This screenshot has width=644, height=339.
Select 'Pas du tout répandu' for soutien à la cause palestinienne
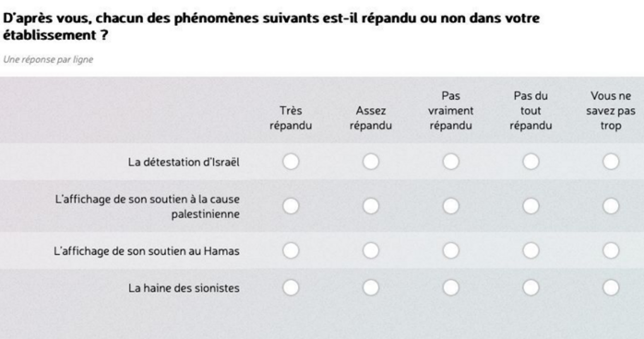tap(531, 206)
